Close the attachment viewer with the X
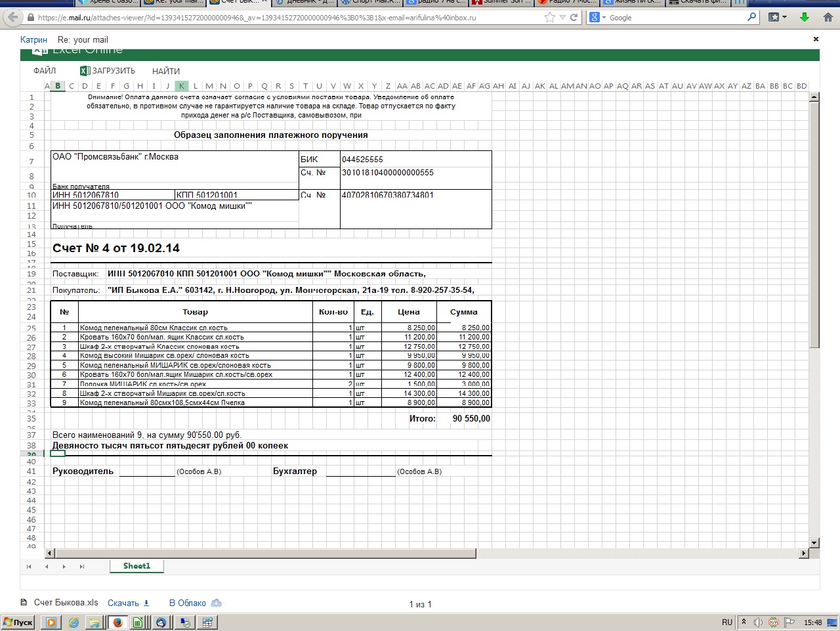The image size is (840, 631). pyautogui.click(x=816, y=39)
